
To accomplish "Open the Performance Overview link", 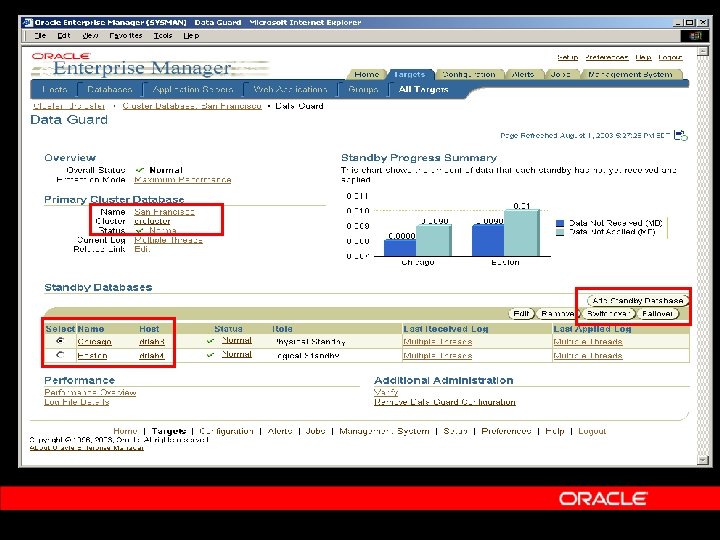I will (x=90, y=393).
